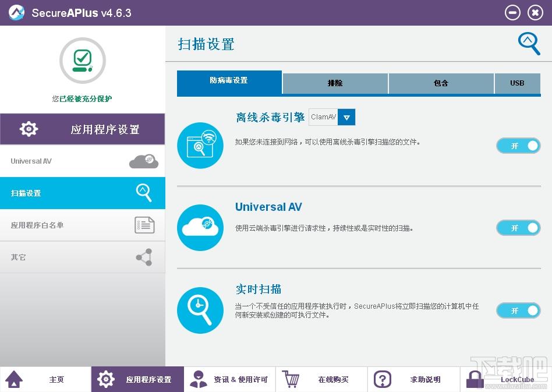Click the 扫描设置 page title
The image size is (552, 392).
pos(206,44)
